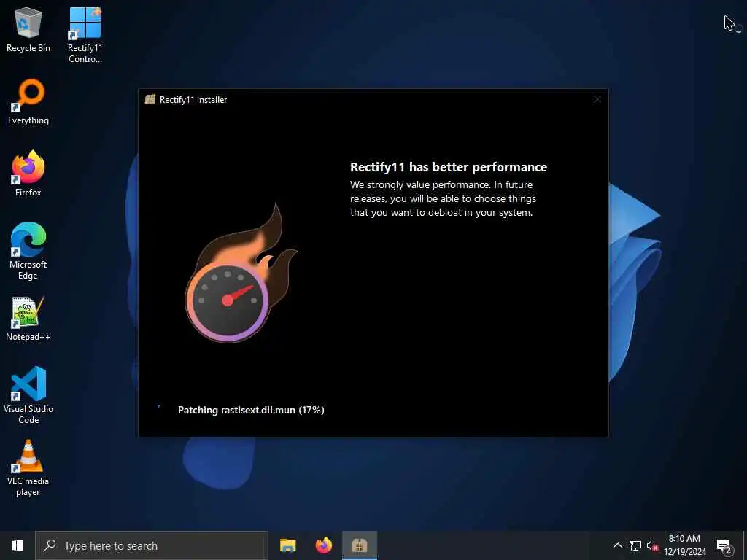Click the flaming speedometer illustration
747x560 pixels.
pyautogui.click(x=241, y=273)
